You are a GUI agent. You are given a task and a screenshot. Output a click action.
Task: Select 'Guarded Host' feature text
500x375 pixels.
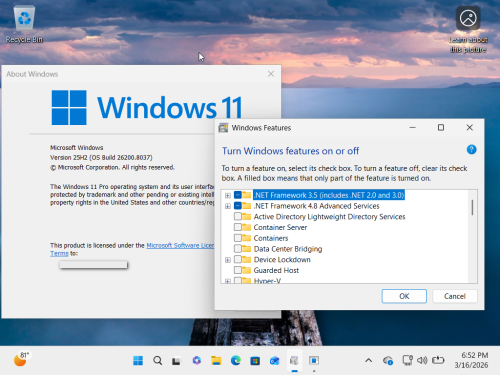coord(276,270)
